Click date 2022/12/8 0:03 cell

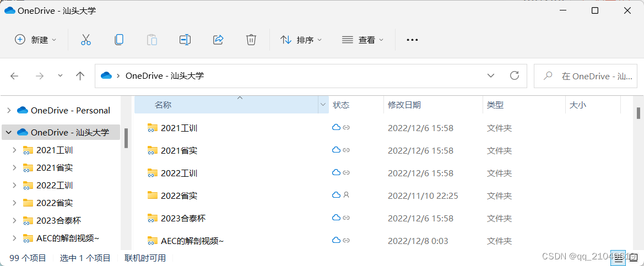click(x=418, y=240)
